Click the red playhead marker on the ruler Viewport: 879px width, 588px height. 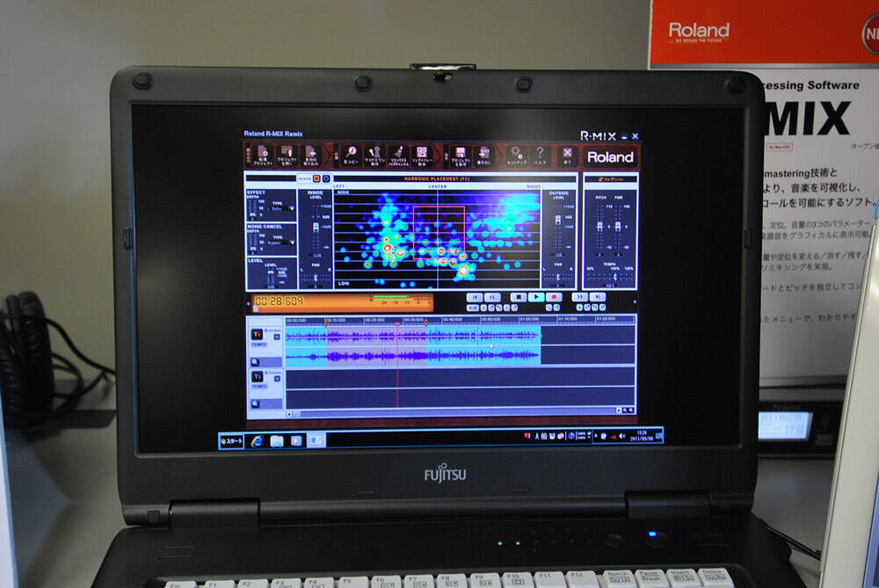point(397,324)
